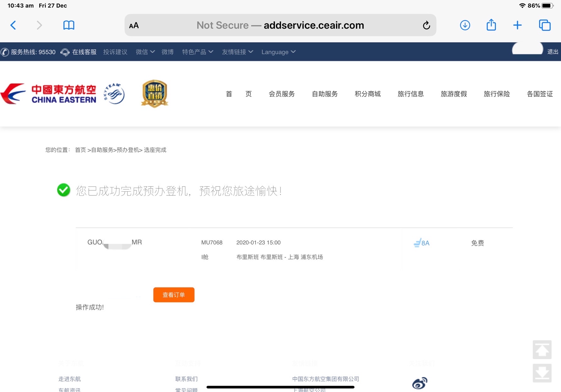The height and width of the screenshot is (392, 561).
Task: Open 投诉建议 link in top bar
Action: click(115, 52)
